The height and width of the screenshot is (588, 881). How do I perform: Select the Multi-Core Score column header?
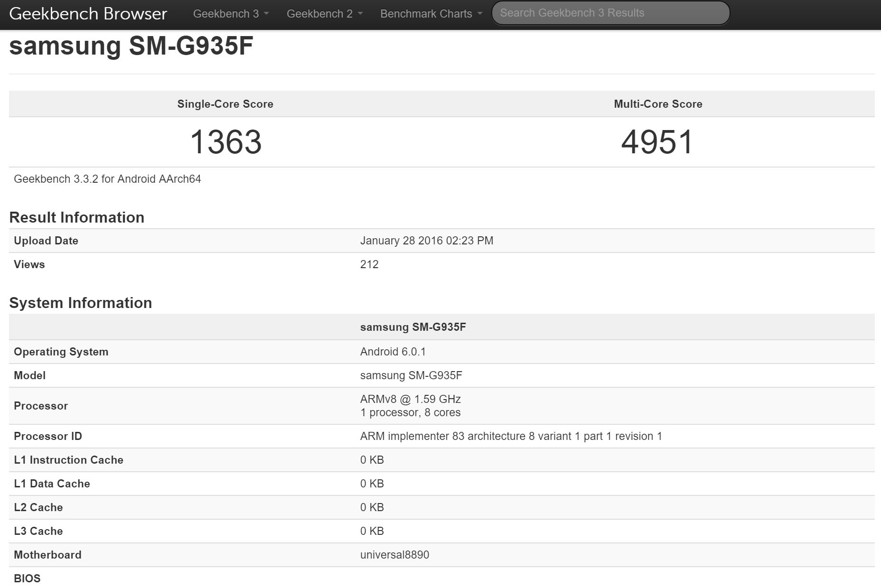point(658,104)
